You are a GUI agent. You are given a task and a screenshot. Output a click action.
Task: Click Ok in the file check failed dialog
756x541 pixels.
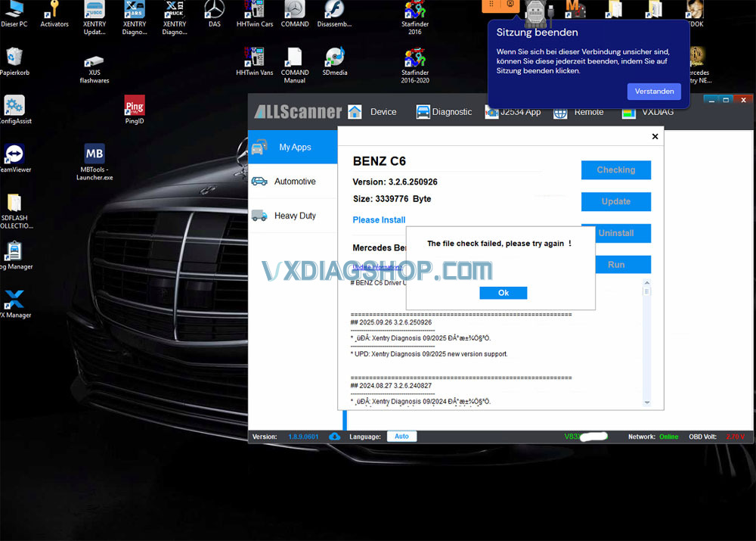[x=503, y=293]
